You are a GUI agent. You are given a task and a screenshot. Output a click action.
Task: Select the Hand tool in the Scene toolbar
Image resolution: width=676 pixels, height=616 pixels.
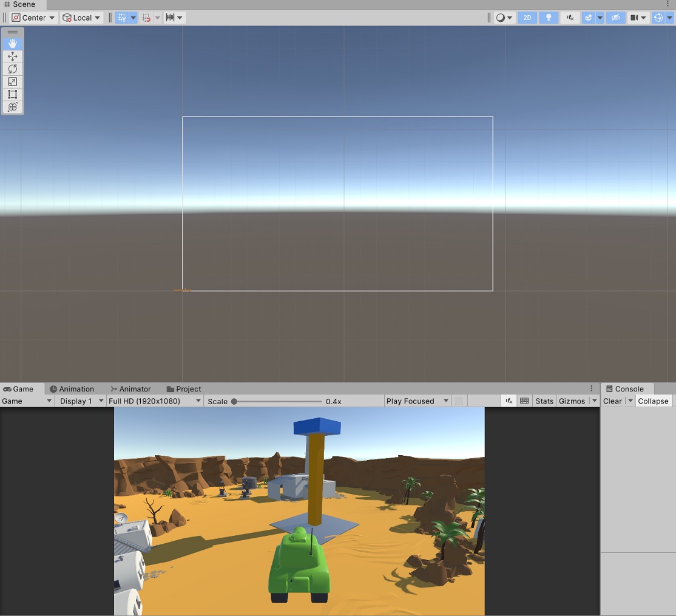pos(12,43)
